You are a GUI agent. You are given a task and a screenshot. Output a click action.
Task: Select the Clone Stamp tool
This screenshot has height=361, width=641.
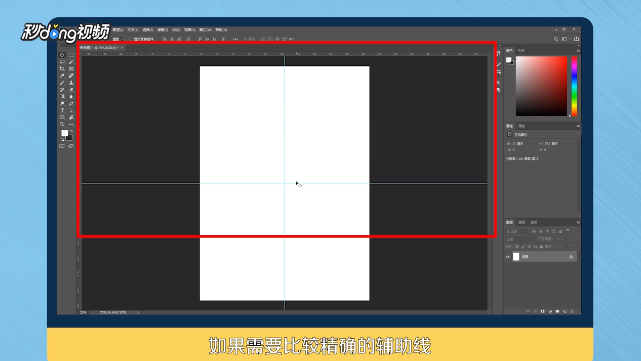tap(71, 83)
